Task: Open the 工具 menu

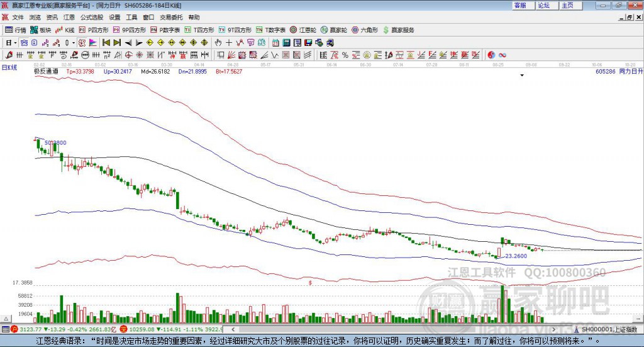Action: pyautogui.click(x=131, y=17)
